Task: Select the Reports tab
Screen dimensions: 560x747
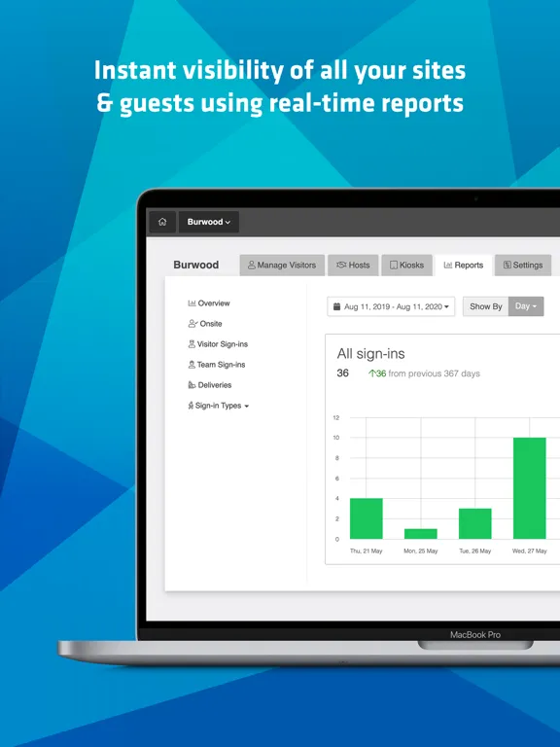Action: coord(464,265)
